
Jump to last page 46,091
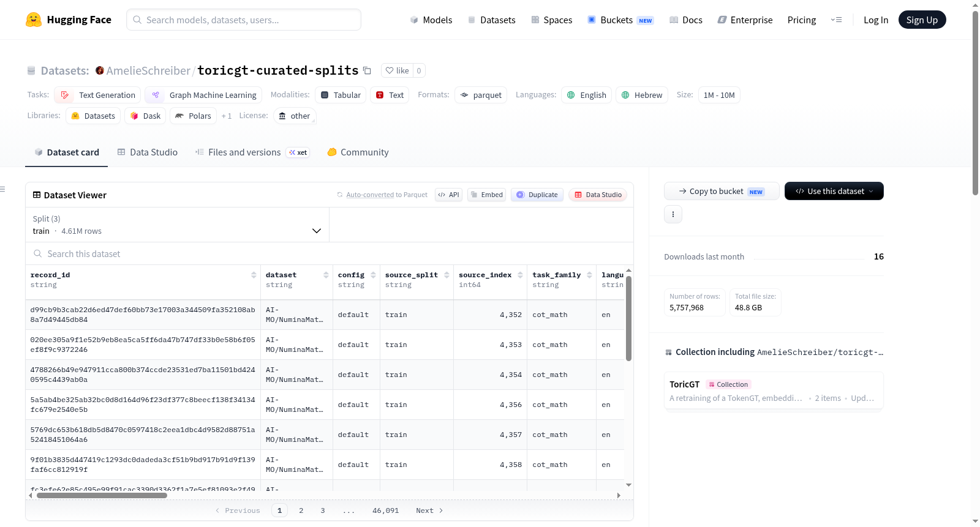coord(386,510)
